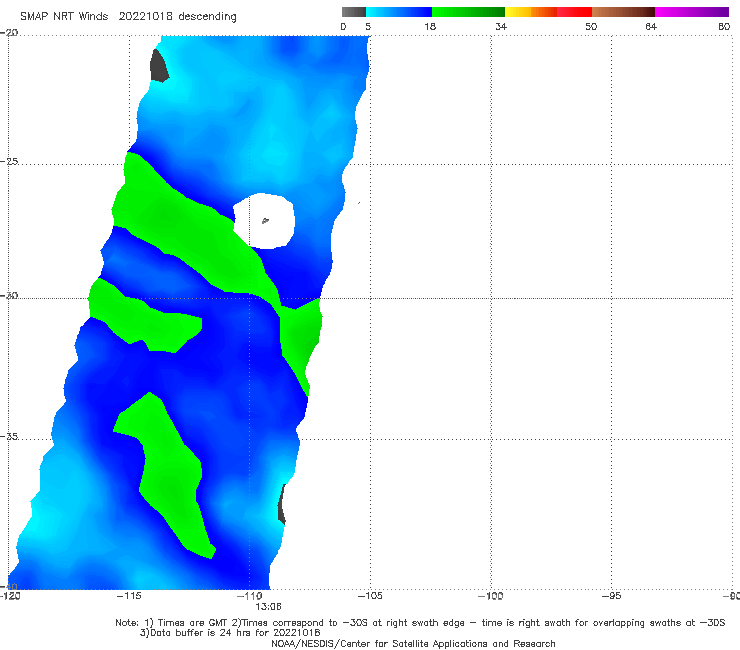740x650 pixels.
Task: Click the white no-data hole in the swath
Action: [x=265, y=220]
